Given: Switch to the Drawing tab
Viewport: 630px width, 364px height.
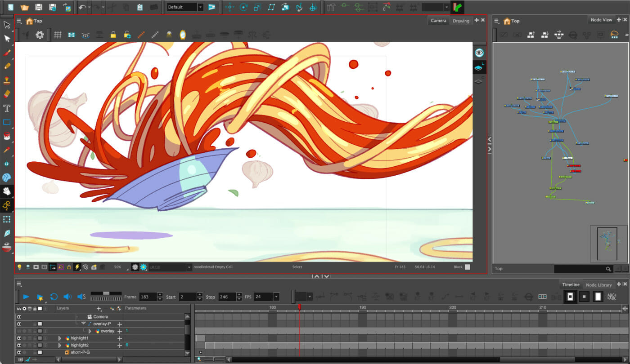Looking at the screenshot, I should click(461, 21).
